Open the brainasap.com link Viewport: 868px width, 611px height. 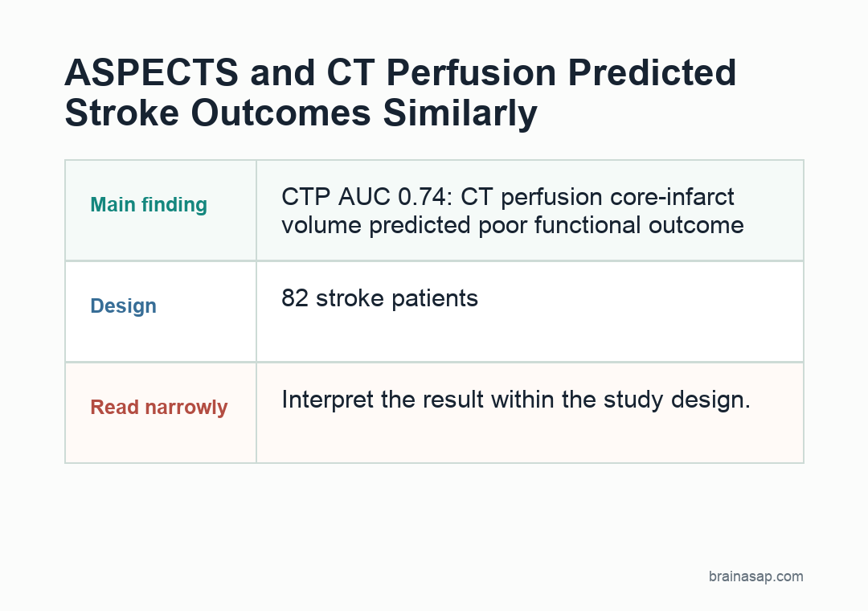tap(755, 576)
